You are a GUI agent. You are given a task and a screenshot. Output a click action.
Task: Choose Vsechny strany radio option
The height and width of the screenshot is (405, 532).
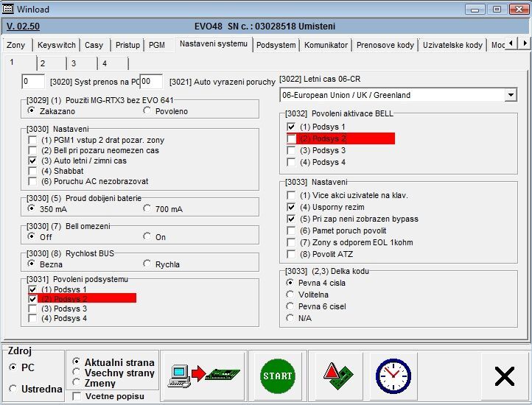click(x=77, y=373)
